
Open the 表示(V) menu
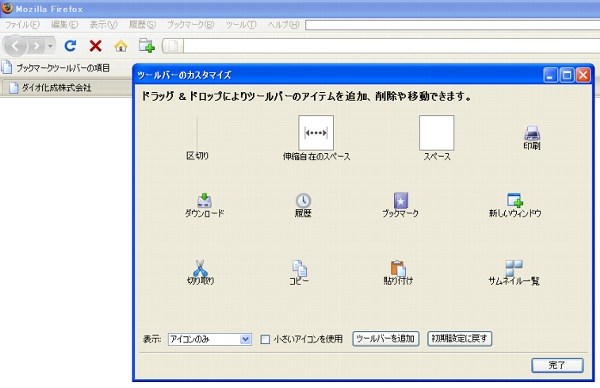pyautogui.click(x=103, y=25)
